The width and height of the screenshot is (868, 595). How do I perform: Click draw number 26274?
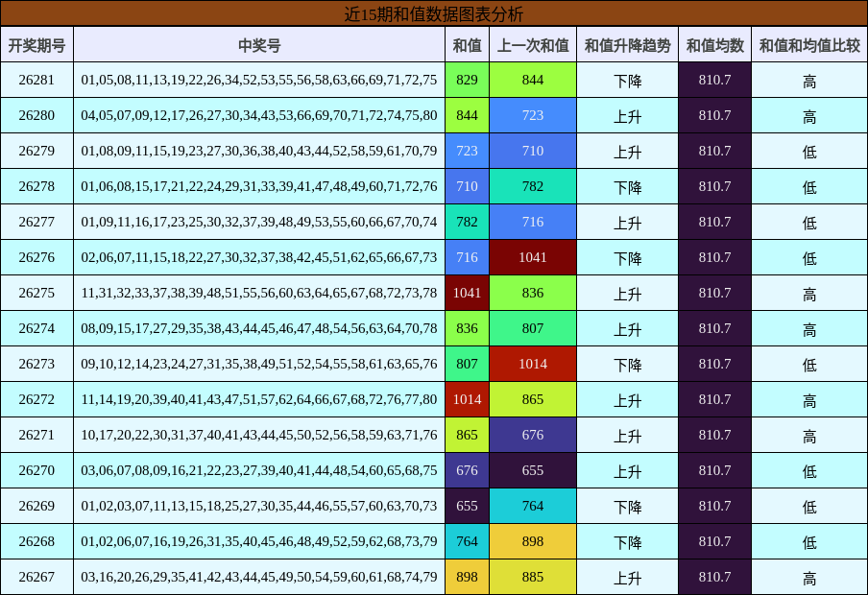pos(36,328)
